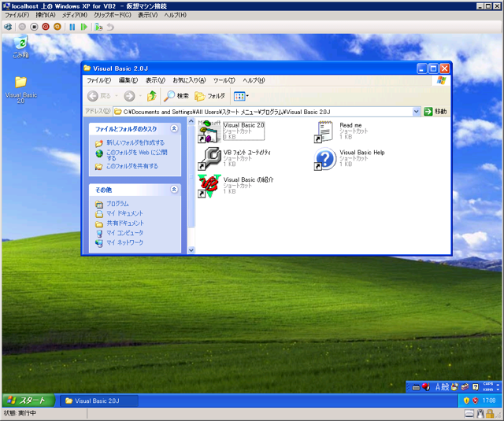Viewport: 504px width, 421px height.
Task: Open the マイ ネットワーク link
Action: coord(124,242)
